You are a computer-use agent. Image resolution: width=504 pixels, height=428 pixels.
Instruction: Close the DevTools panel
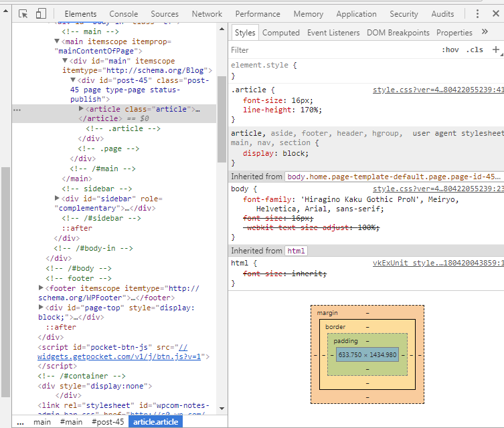(x=496, y=13)
